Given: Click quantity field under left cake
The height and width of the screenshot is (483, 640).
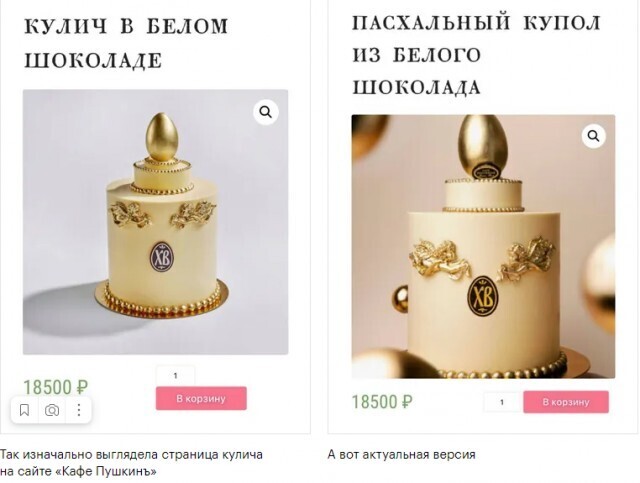Looking at the screenshot, I should click(176, 376).
